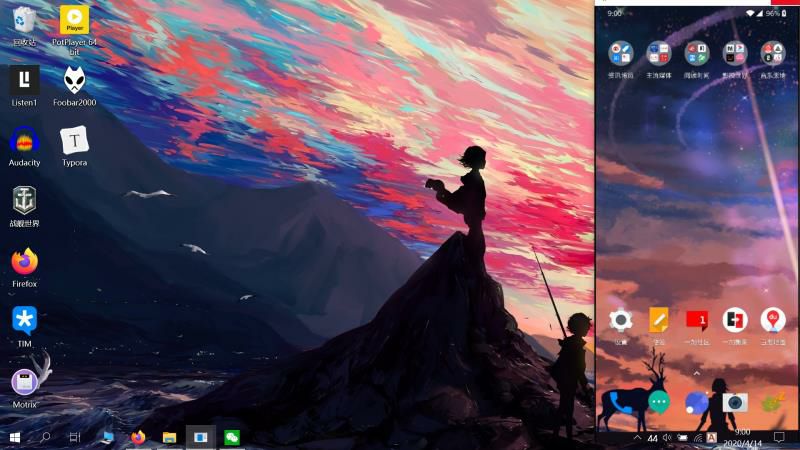The width and height of the screenshot is (800, 450).
Task: Tap the Settings gear on phone screen
Action: click(621, 320)
